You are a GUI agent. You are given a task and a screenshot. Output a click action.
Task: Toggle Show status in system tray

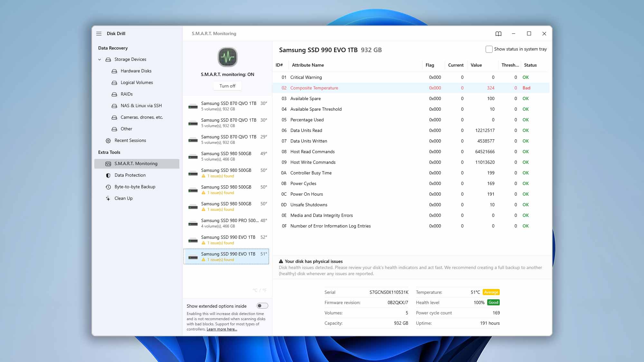(489, 49)
